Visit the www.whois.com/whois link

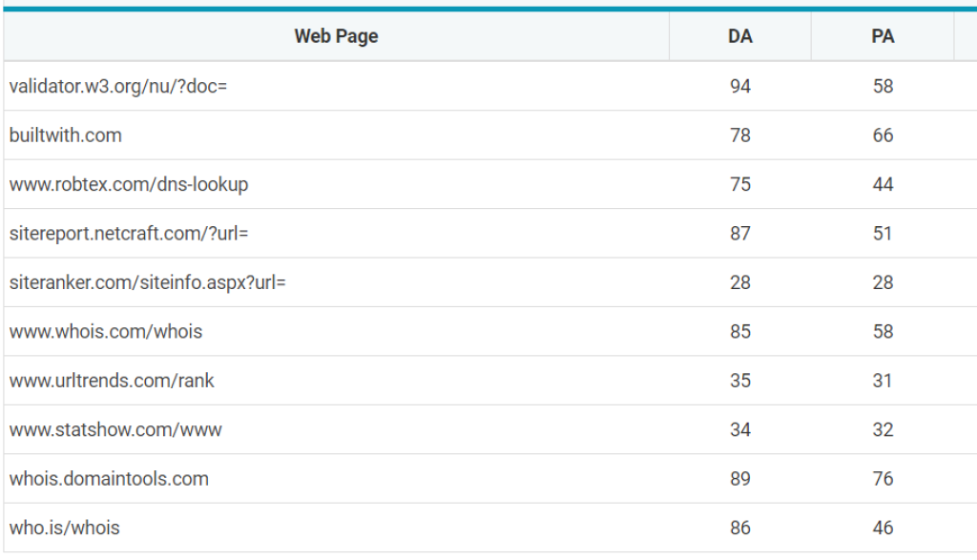(105, 331)
